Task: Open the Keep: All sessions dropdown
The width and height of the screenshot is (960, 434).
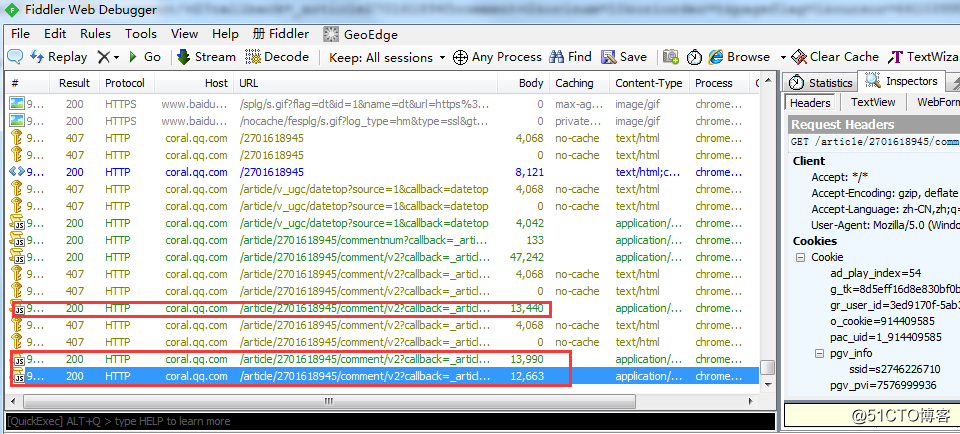Action: pyautogui.click(x=387, y=57)
